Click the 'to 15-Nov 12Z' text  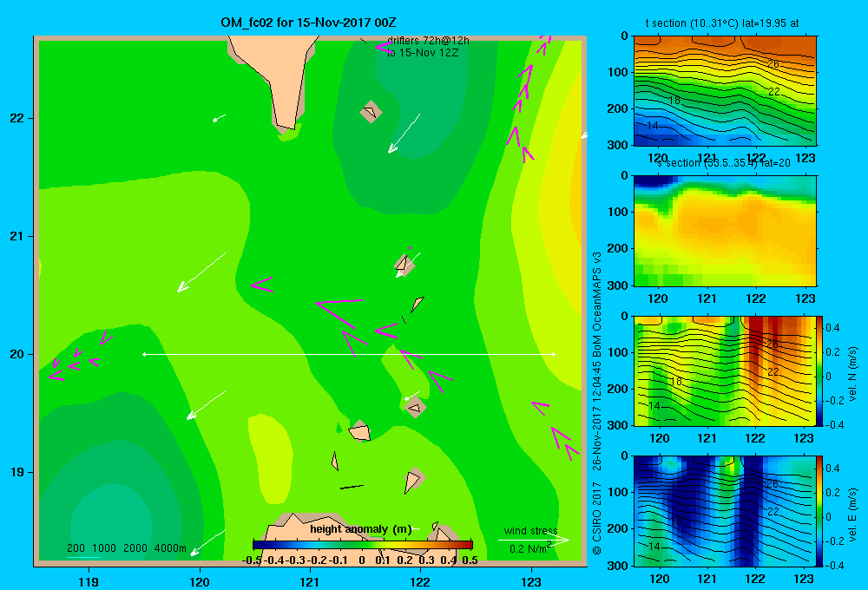tap(423, 53)
